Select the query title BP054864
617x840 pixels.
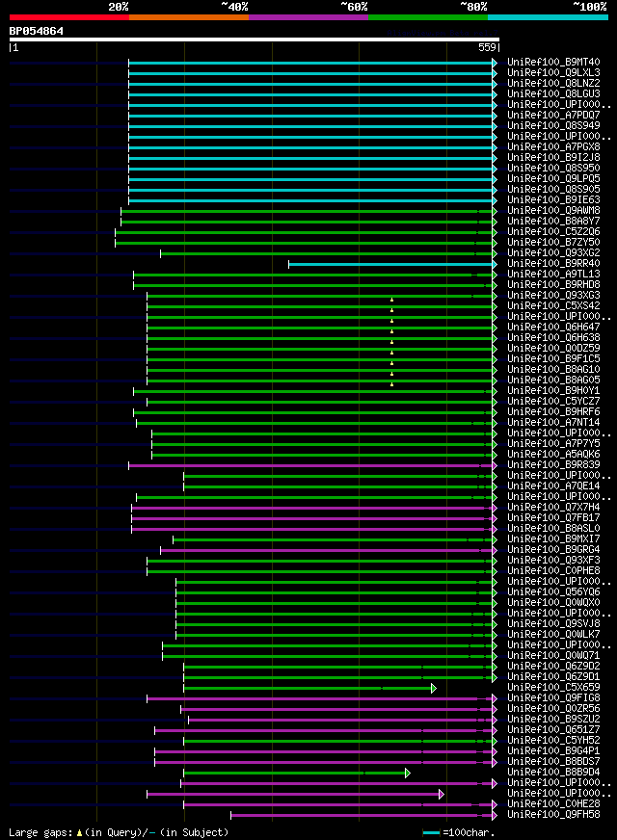(x=36, y=31)
